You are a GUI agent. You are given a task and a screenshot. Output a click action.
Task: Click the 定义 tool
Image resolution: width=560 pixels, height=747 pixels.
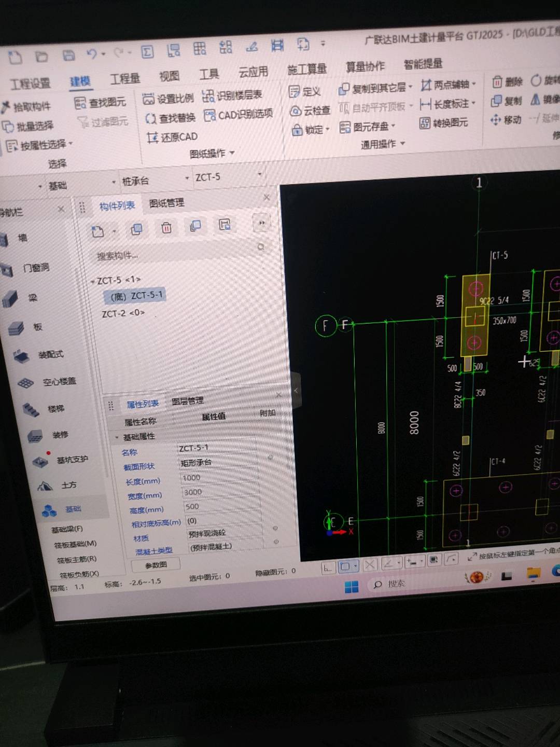coord(304,92)
